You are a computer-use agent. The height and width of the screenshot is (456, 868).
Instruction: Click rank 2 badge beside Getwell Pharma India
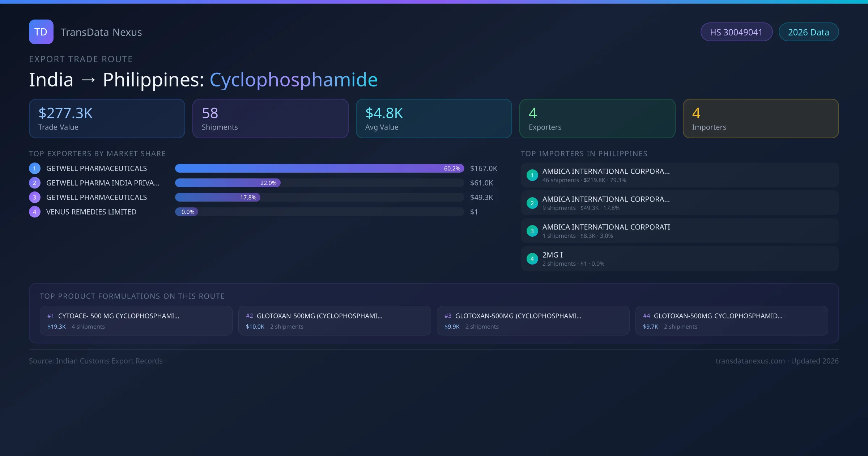35,183
